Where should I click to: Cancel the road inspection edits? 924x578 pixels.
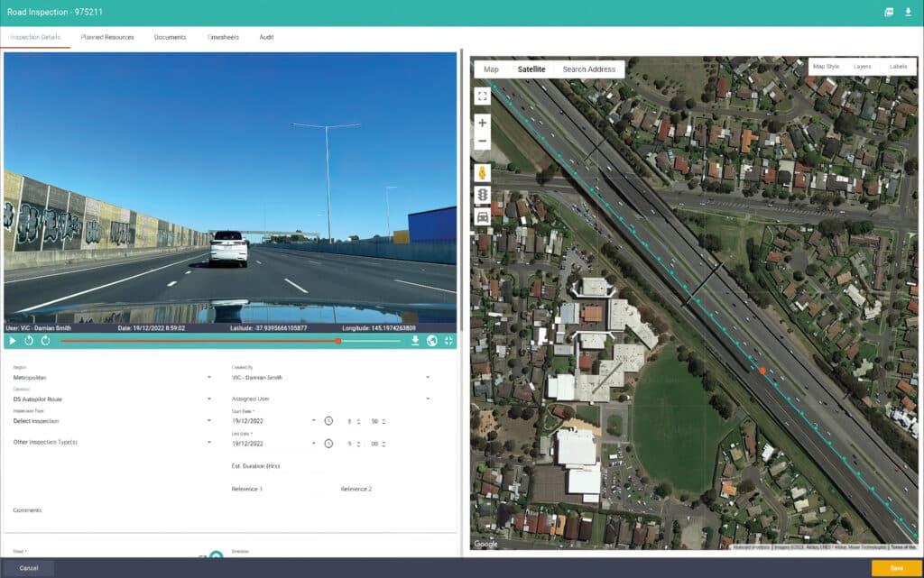28,568
